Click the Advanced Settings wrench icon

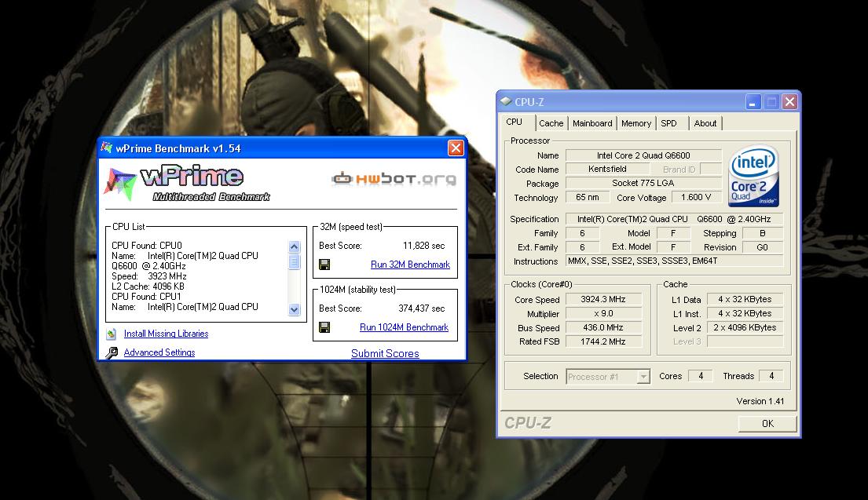coord(112,353)
